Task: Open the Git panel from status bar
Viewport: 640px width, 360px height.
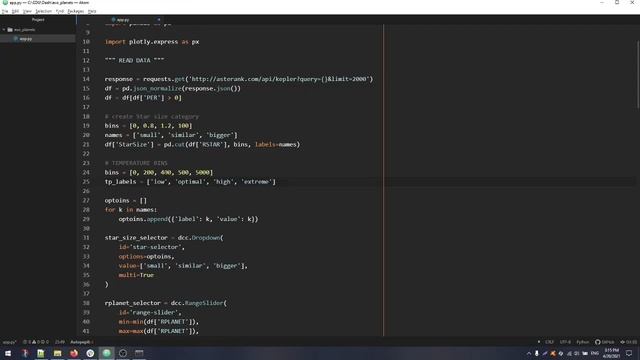Action: click(x=629, y=342)
